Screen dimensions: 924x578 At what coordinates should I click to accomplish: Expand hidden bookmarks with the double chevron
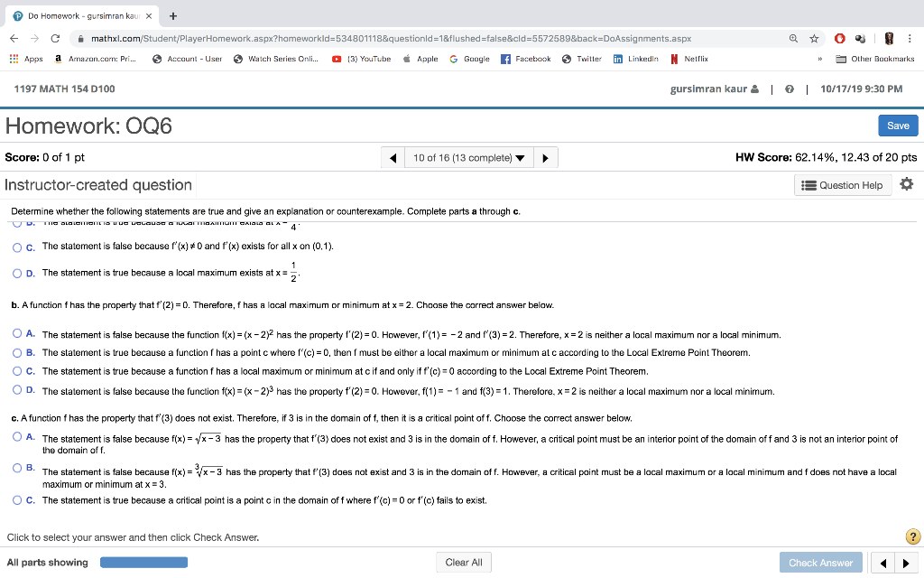coord(819,59)
